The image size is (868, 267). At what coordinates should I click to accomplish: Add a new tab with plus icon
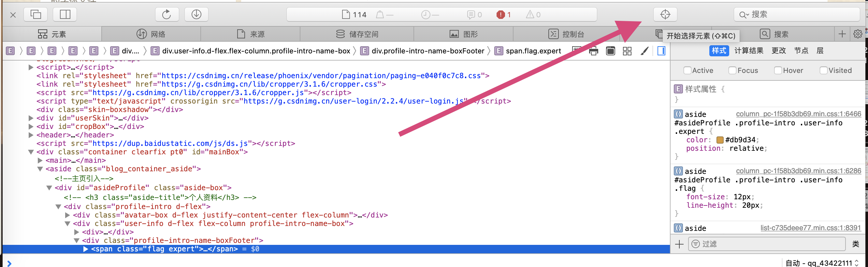click(x=842, y=34)
